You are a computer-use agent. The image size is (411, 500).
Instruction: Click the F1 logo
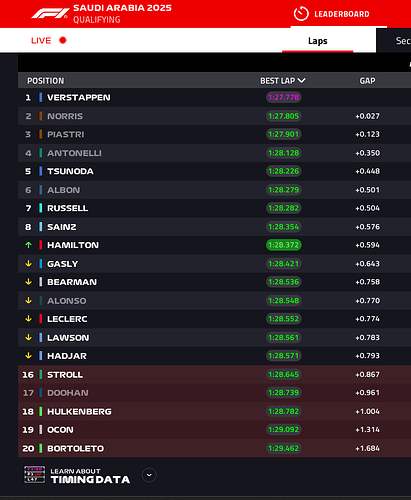(50, 13)
